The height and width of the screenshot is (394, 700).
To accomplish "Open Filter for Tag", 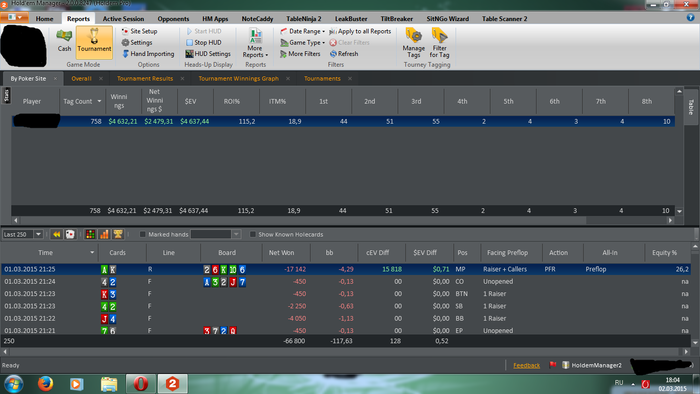I will coord(439,43).
